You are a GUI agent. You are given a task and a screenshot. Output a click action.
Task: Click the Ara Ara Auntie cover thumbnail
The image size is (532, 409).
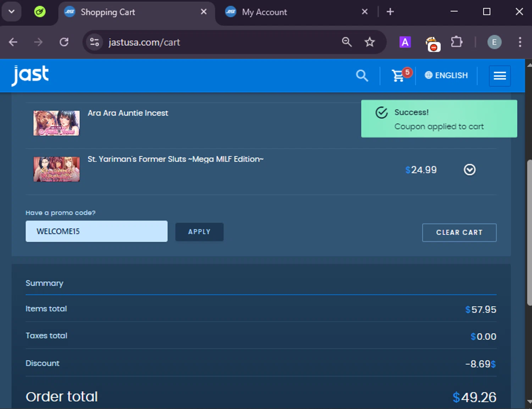click(56, 123)
